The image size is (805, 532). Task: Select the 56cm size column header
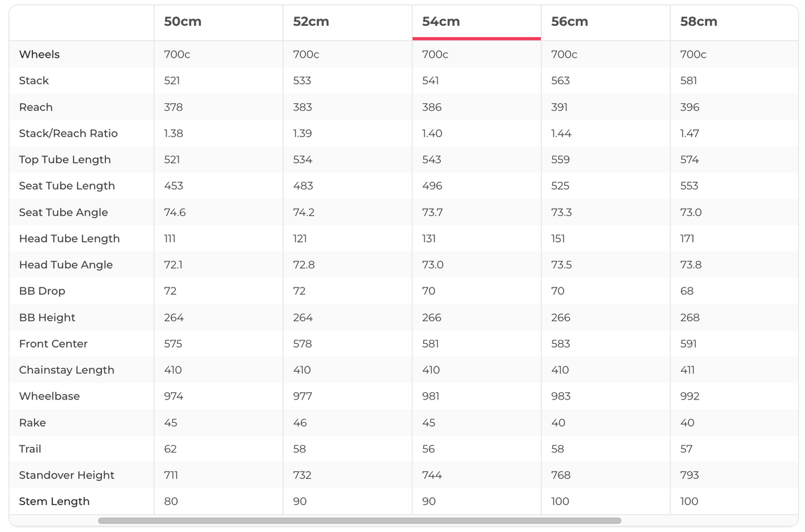pos(570,21)
